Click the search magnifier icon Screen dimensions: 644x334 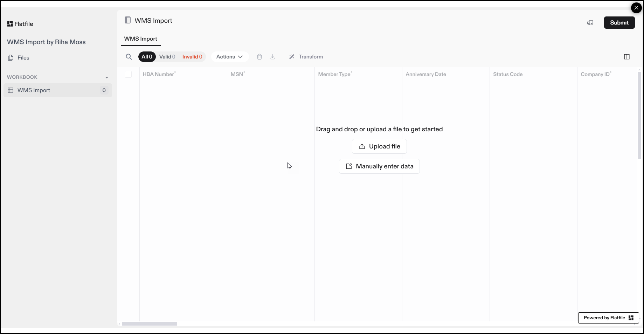(129, 57)
